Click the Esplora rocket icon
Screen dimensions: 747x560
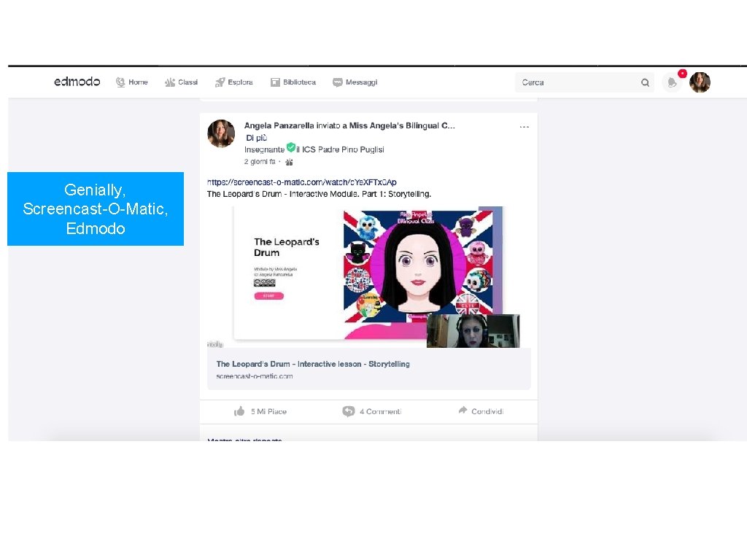(x=220, y=82)
